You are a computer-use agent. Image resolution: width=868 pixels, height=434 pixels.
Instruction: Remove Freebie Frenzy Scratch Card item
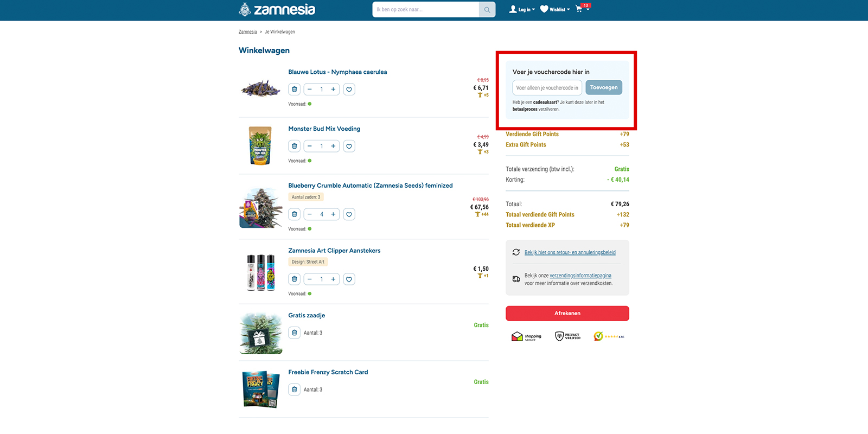click(x=295, y=390)
